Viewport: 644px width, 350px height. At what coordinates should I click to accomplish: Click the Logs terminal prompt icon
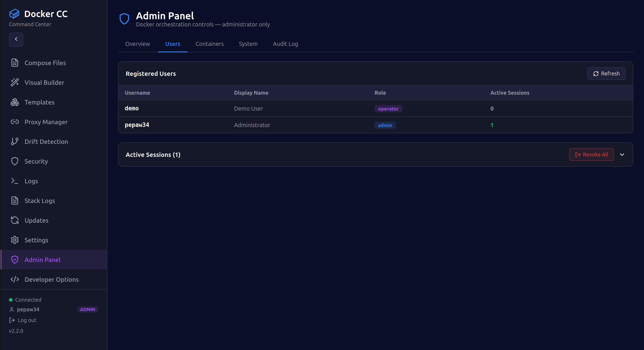coord(15,181)
